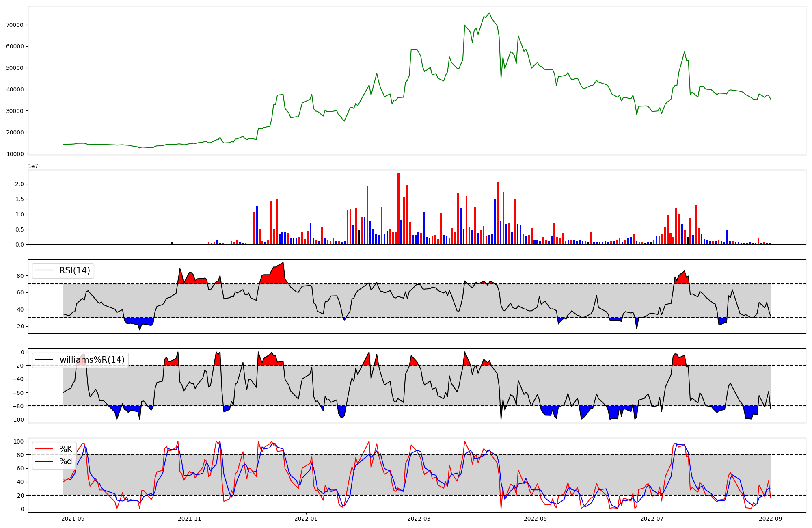Click the williams%R(14) legend label
This screenshot has height=528, width=812.
click(92, 360)
